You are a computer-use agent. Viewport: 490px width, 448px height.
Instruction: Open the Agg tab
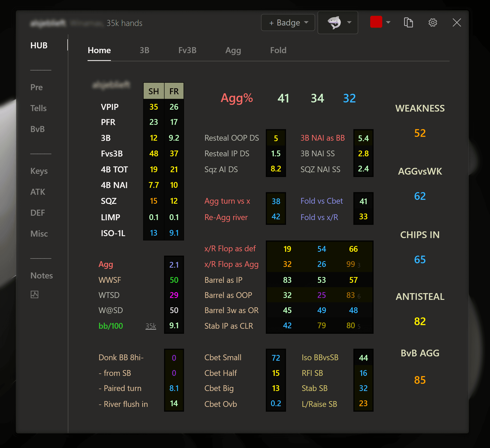pyautogui.click(x=233, y=50)
